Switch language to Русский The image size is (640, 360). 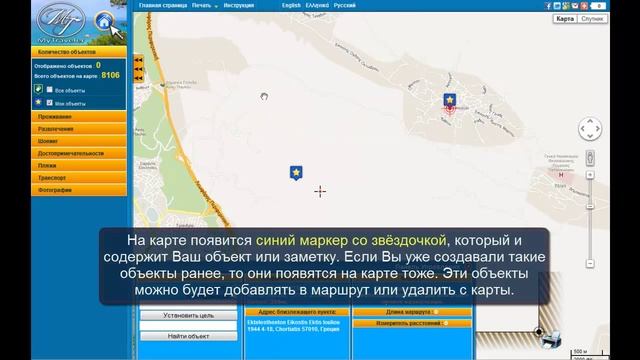344,5
